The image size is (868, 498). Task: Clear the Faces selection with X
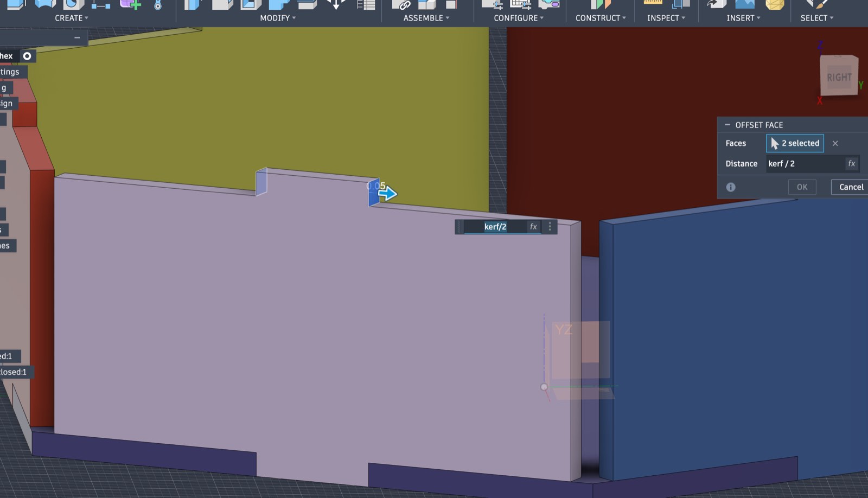[x=835, y=143]
